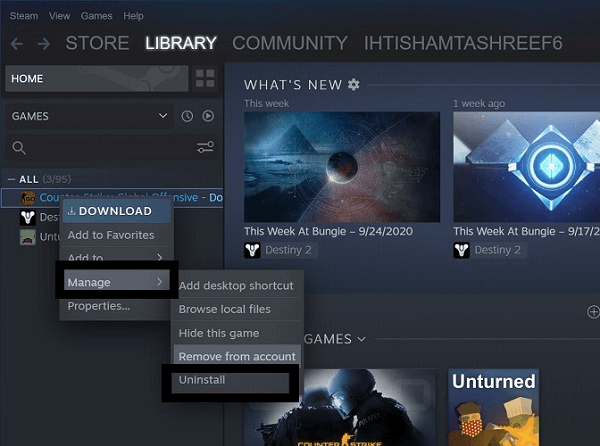Image resolution: width=600 pixels, height=446 pixels.
Task: Open the GAMES filter dropdown
Action: click(90, 116)
